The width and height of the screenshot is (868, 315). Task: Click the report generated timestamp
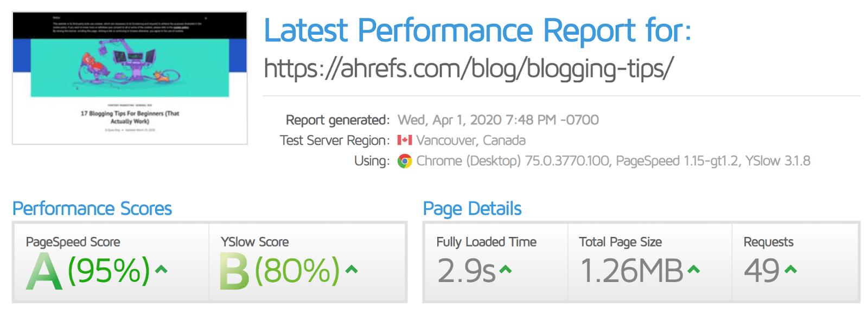pyautogui.click(x=498, y=120)
